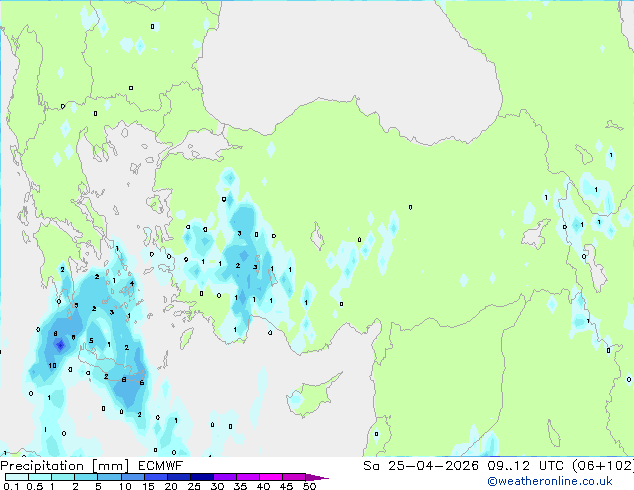The width and height of the screenshot is (634, 490).
Task: Click the 30–35 mm purple legend box
Action: 224,477
